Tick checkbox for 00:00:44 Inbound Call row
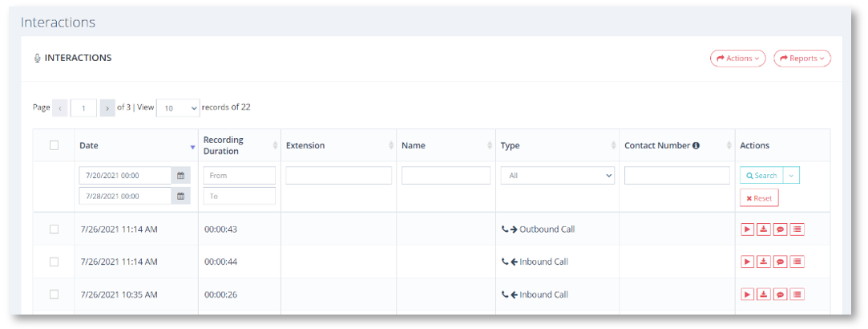The image size is (868, 329). [x=54, y=262]
